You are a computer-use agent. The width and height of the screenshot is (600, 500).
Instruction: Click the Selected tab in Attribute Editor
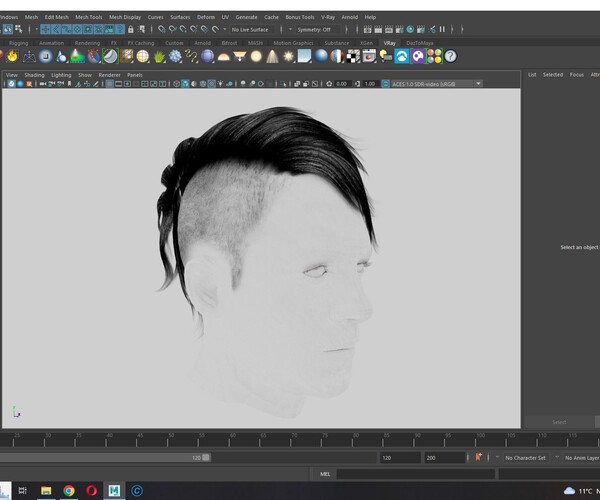[x=553, y=75]
